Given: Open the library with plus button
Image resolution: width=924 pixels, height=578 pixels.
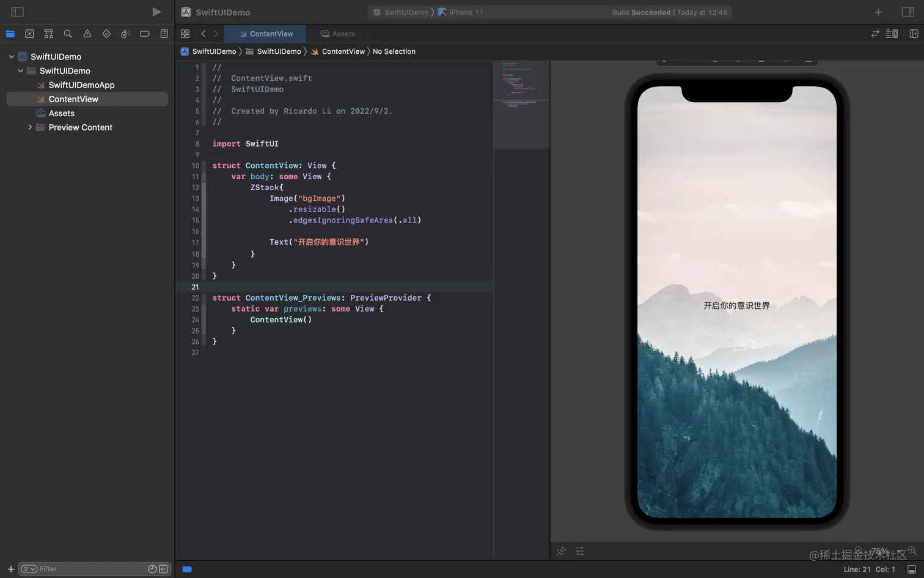Looking at the screenshot, I should [878, 12].
